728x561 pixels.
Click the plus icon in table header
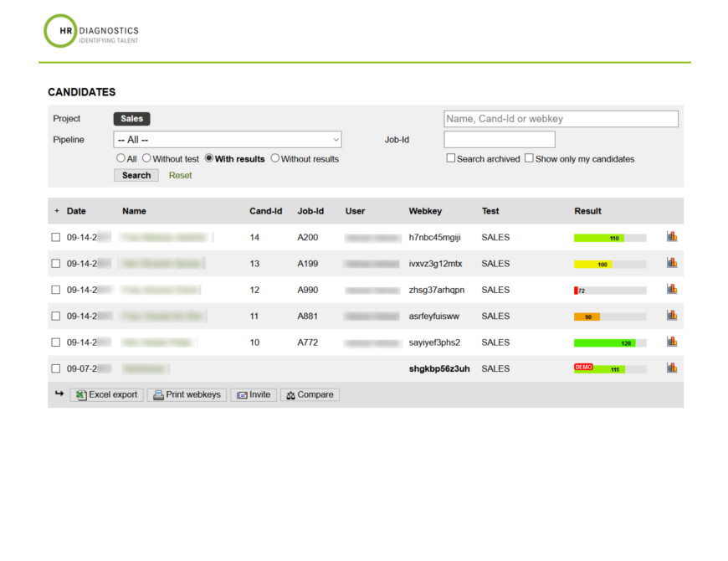click(57, 211)
